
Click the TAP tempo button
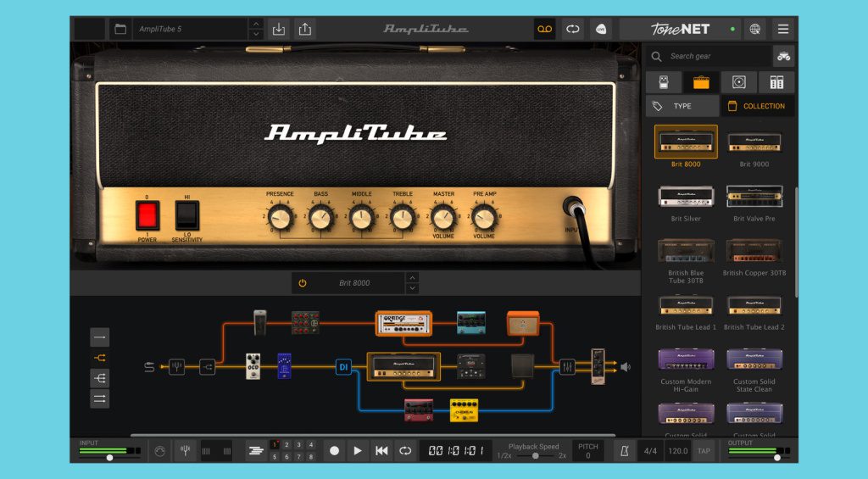point(704,451)
